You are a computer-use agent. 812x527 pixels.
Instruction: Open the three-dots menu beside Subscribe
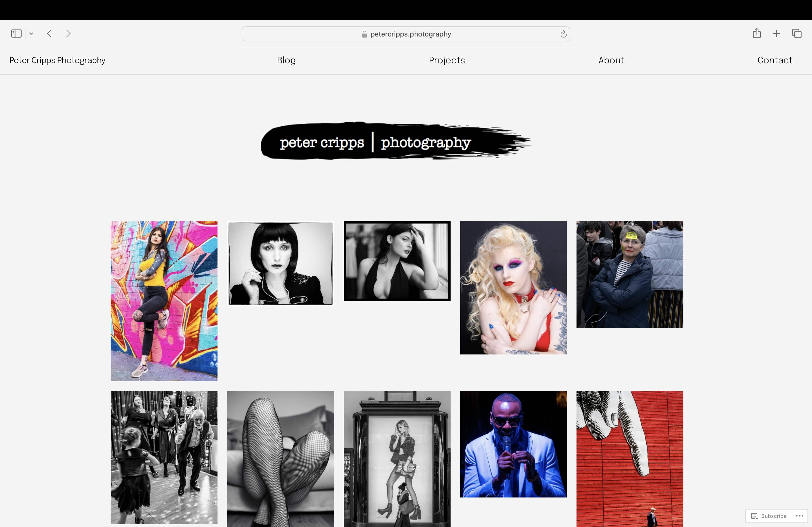799,516
